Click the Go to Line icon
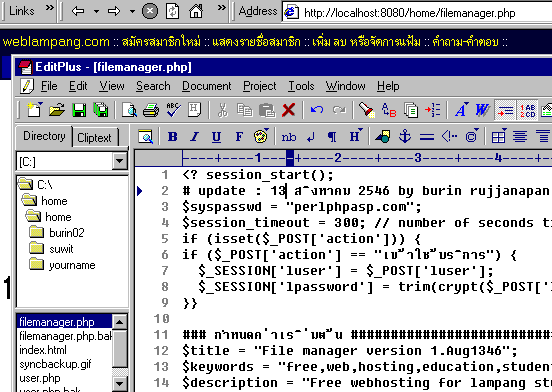The height and width of the screenshot is (392, 552). pyautogui.click(x=433, y=110)
